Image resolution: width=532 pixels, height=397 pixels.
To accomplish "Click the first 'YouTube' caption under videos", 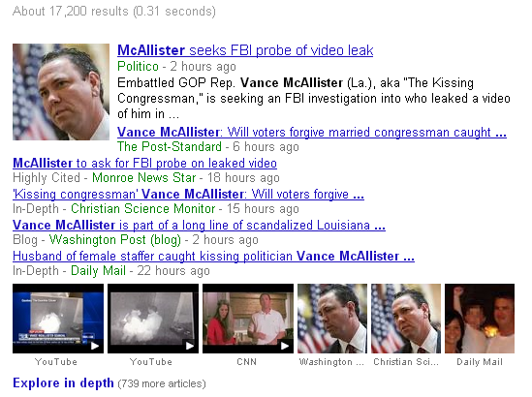I will tap(56, 362).
